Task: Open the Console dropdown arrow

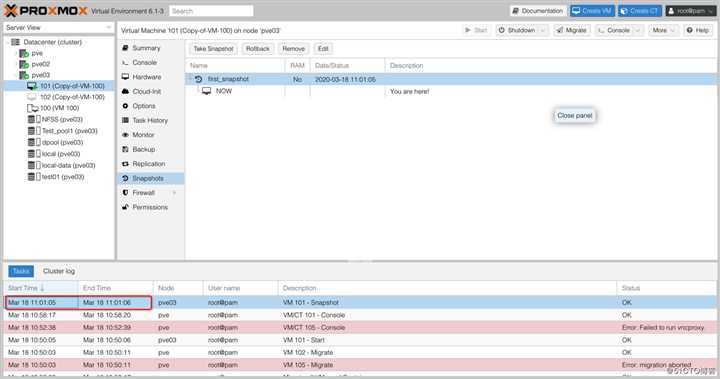Action: click(637, 30)
